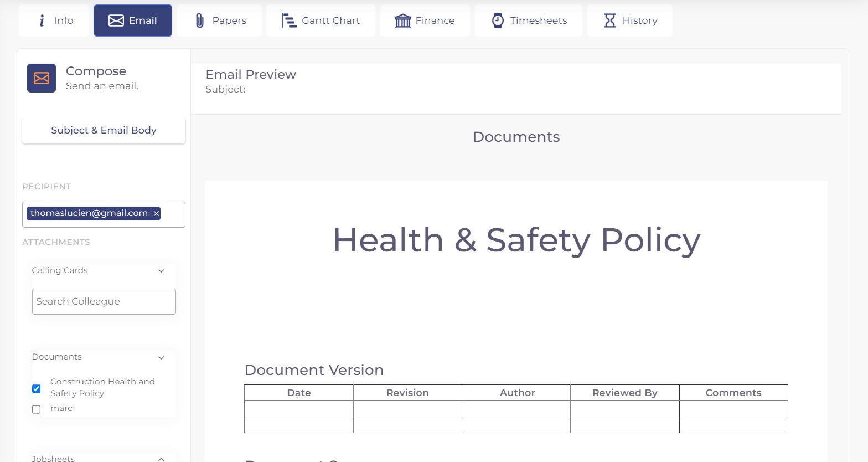Collapse the Documents attachments section
868x462 pixels.
coord(161,358)
